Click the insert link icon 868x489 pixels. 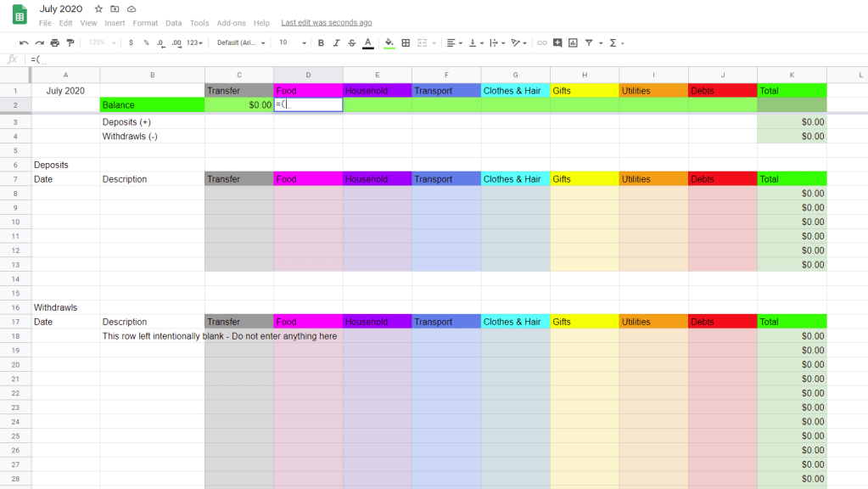pos(542,42)
